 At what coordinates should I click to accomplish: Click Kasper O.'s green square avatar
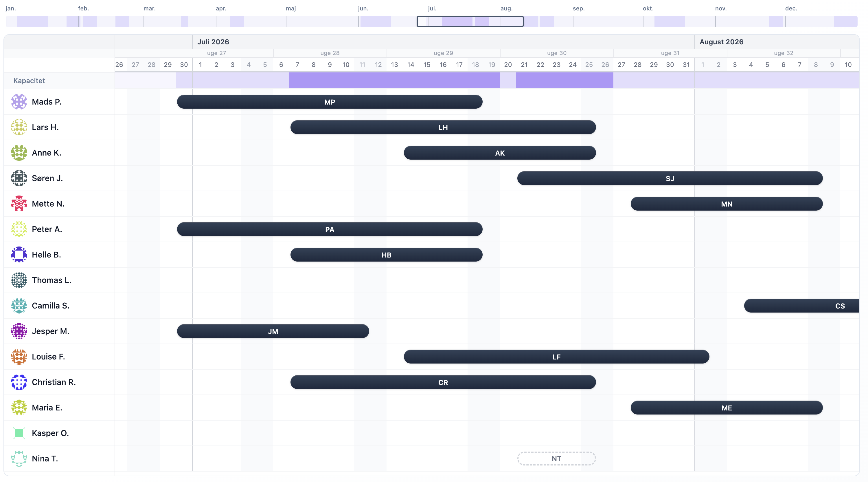coord(19,433)
